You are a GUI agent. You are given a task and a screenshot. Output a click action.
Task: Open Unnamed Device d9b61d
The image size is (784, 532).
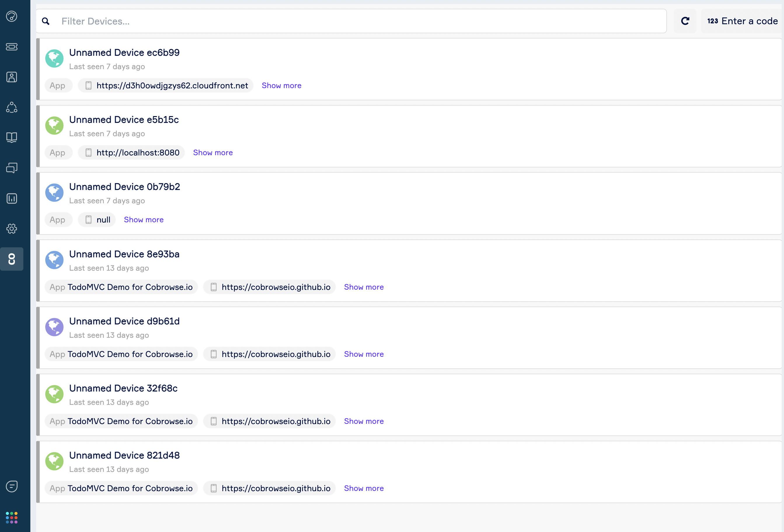(124, 321)
